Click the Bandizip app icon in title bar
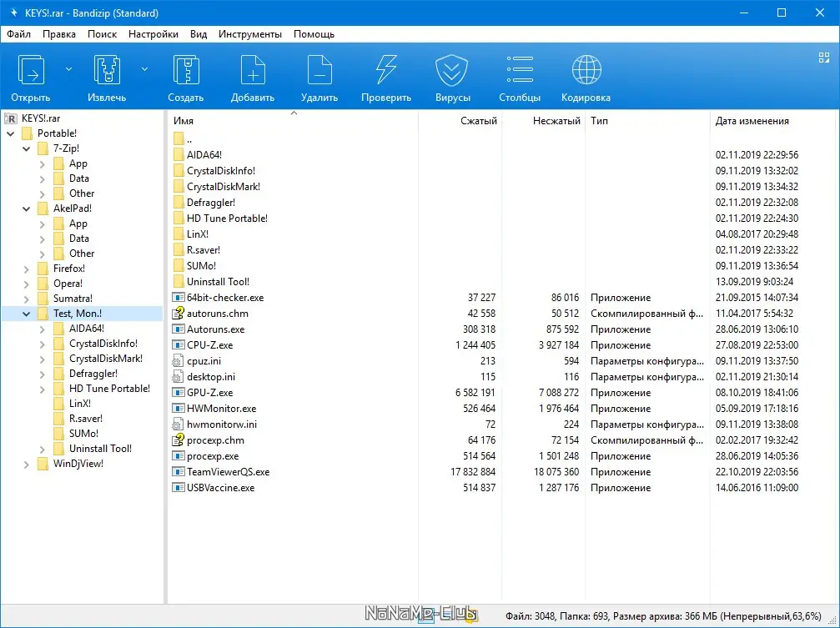Viewport: 840px width, 628px height. click(x=14, y=13)
